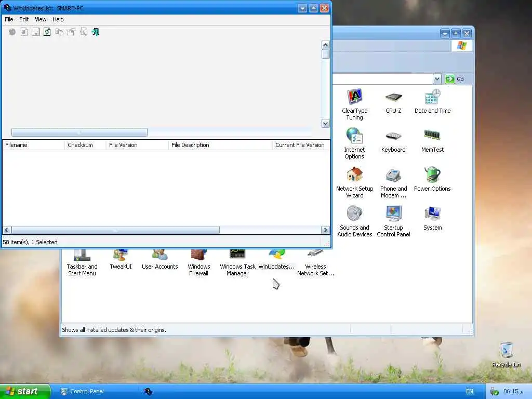This screenshot has height=399, width=532.
Task: Click the Windows logo in Control Panel toolbar
Action: click(x=462, y=46)
